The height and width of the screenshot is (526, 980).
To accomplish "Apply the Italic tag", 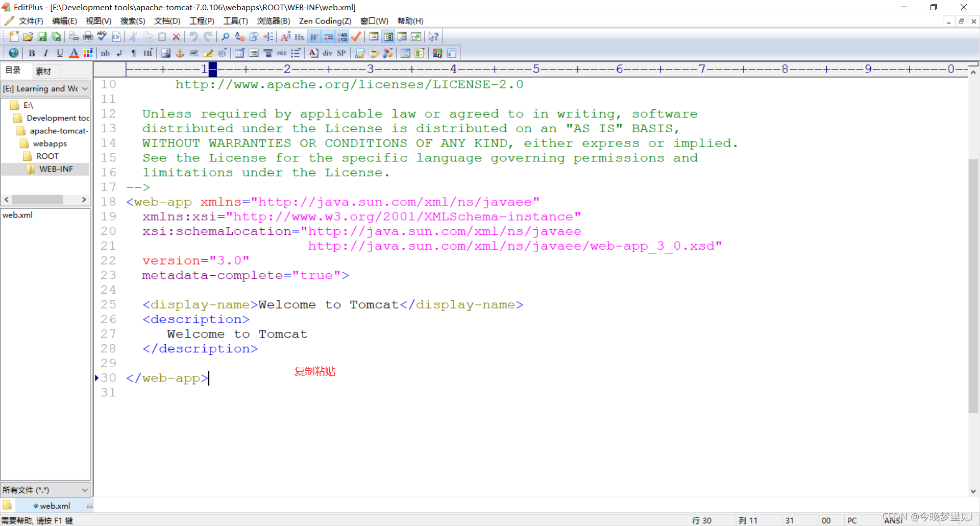I will tap(46, 53).
